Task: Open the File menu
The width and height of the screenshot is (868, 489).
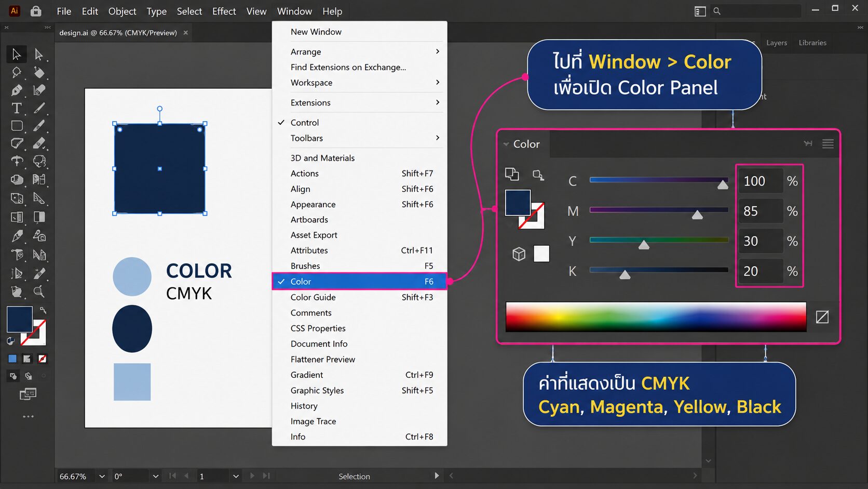Action: tap(64, 11)
